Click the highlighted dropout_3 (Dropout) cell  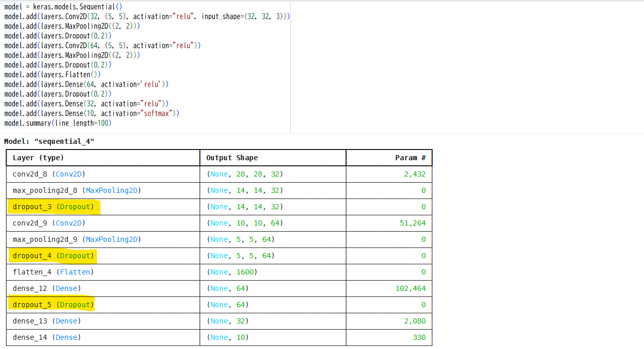pyautogui.click(x=54, y=207)
